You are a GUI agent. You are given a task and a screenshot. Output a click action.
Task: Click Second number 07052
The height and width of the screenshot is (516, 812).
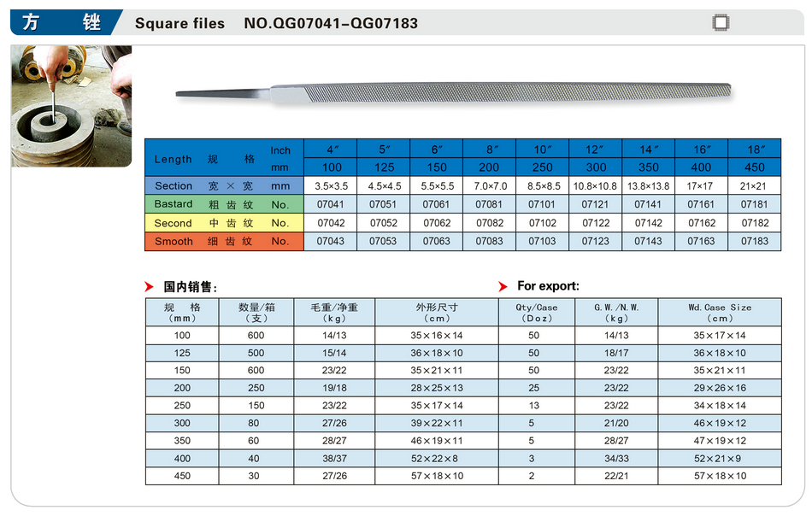383,223
